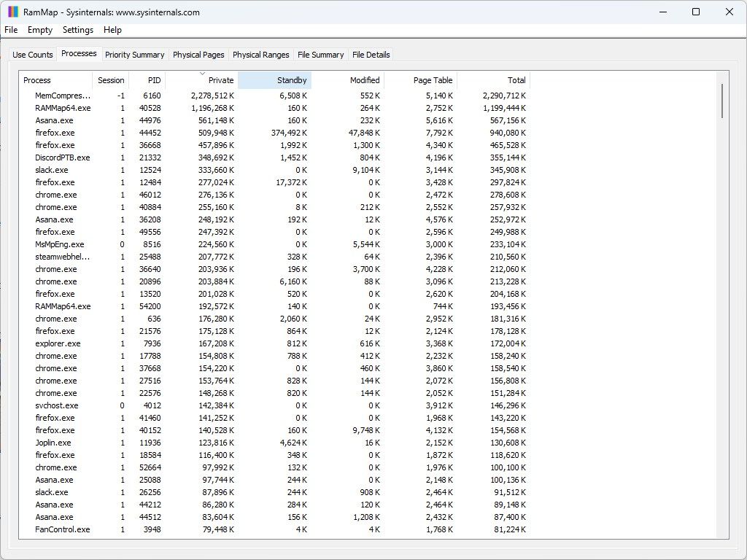Sort by the Standby column header
This screenshot has height=560, width=747.
tap(274, 80)
